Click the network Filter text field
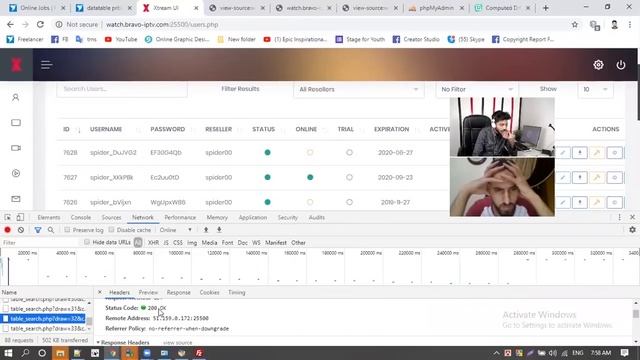The width and height of the screenshot is (640, 360). [x=40, y=242]
